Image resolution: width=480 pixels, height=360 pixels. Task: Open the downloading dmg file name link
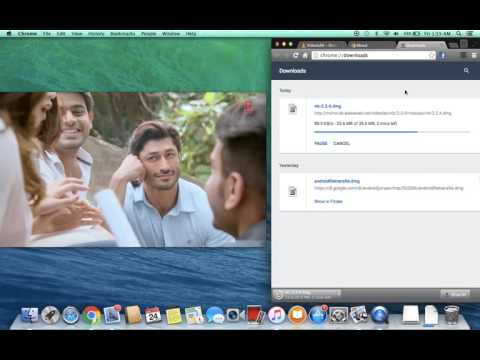[x=327, y=106]
